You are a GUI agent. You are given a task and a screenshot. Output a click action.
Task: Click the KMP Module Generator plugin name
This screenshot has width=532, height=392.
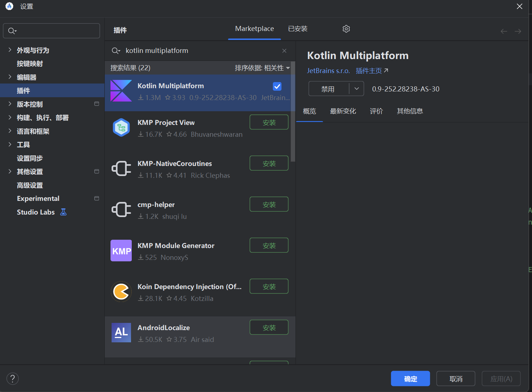point(176,245)
